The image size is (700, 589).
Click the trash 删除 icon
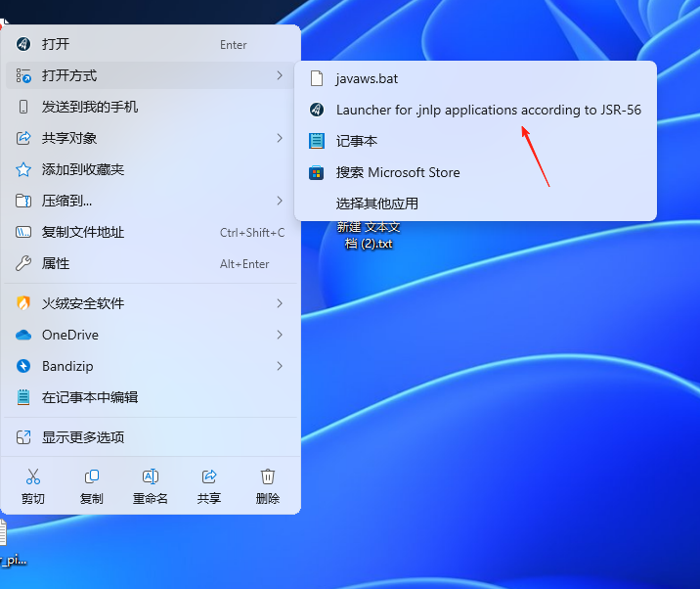(x=268, y=476)
